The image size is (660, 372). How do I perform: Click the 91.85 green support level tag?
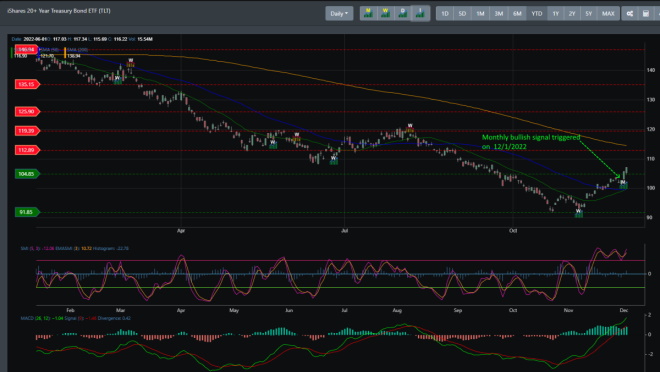[27, 212]
